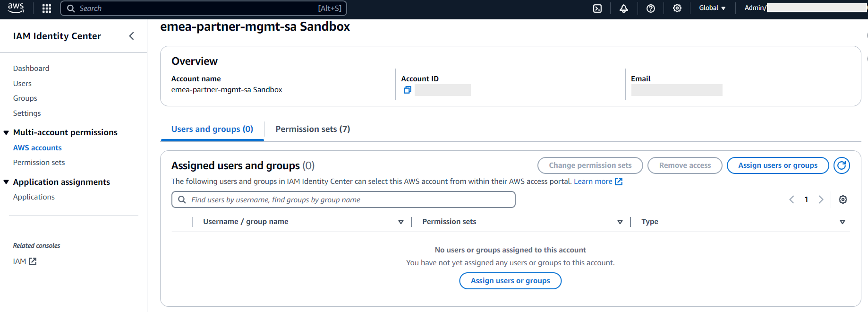The height and width of the screenshot is (312, 868).
Task: Copy the Account ID
Action: pyautogui.click(x=408, y=90)
